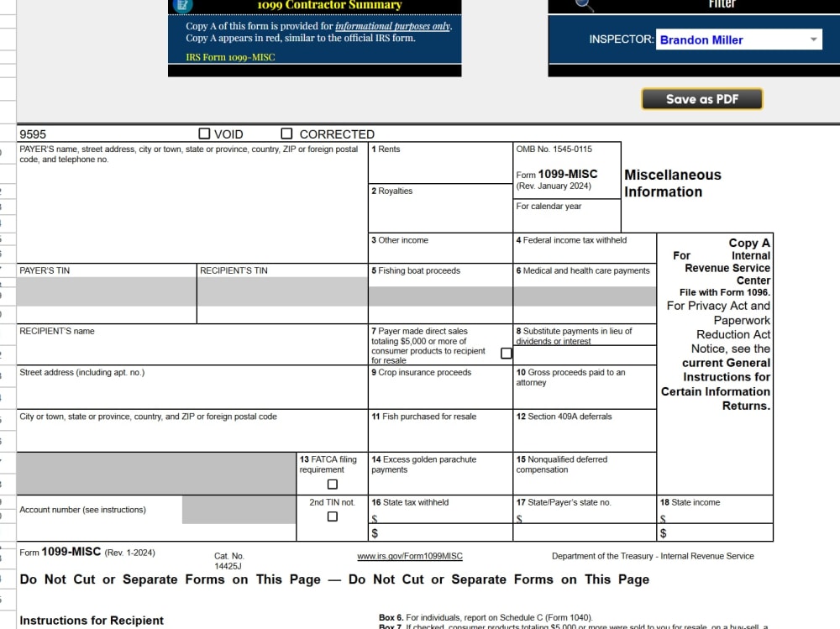Click the 12 Section 409A deferrals box

[x=585, y=431]
